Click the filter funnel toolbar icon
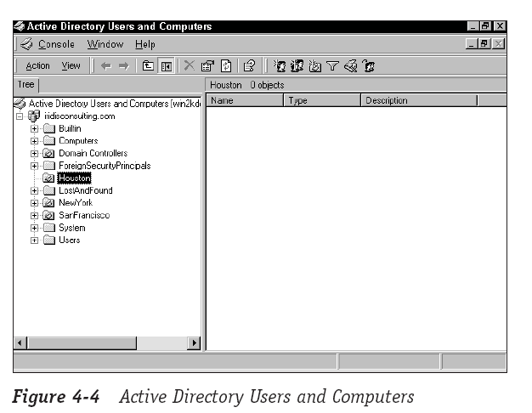The width and height of the screenshot is (532, 413). coord(334,65)
